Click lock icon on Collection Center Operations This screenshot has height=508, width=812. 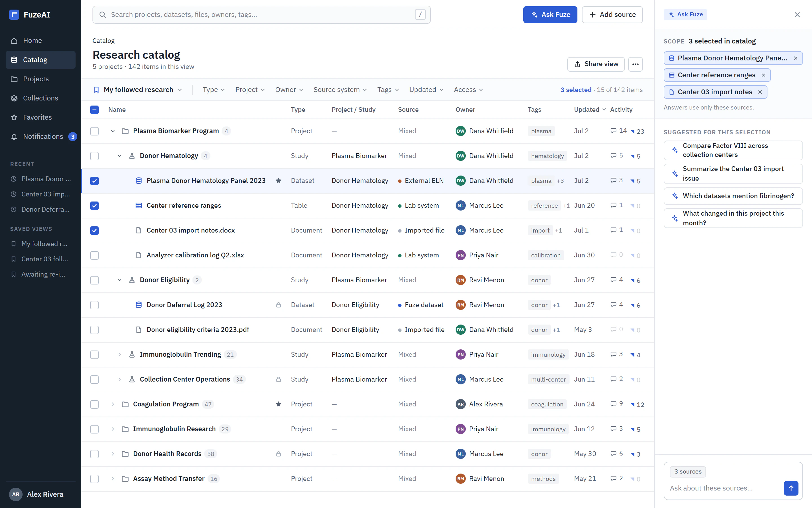point(279,379)
